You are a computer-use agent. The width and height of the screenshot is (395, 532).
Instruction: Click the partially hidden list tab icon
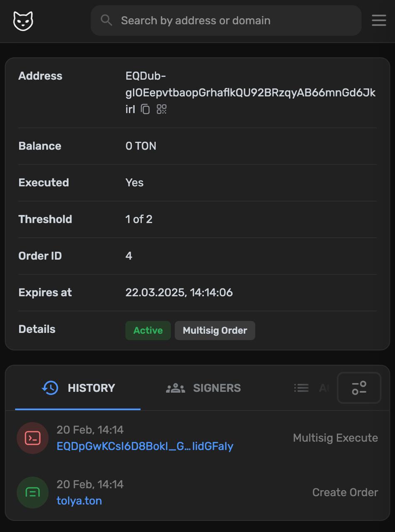pos(301,388)
